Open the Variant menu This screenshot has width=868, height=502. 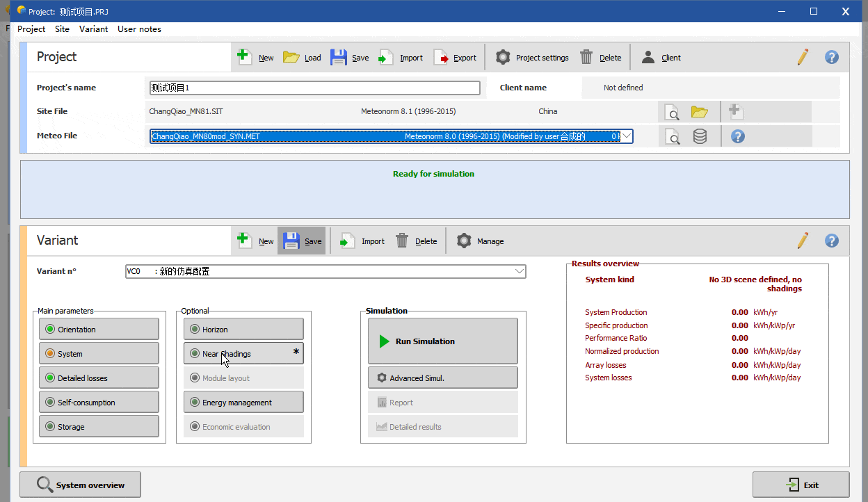click(93, 29)
